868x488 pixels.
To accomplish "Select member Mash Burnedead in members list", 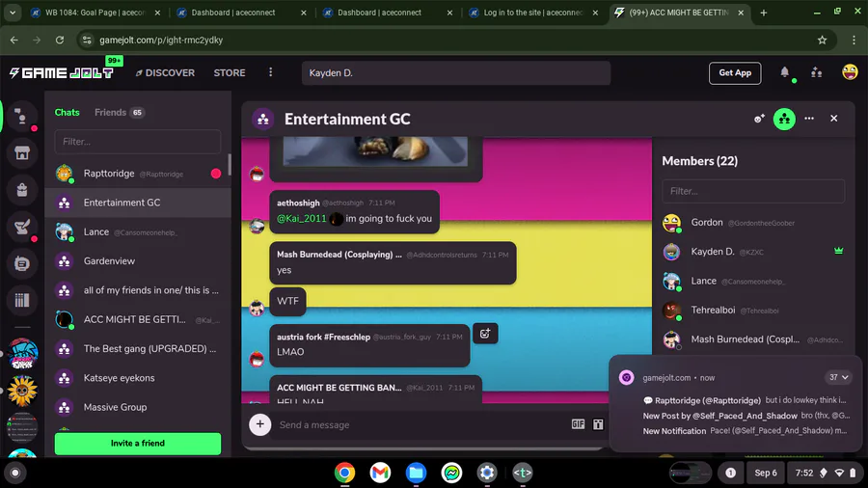I will coord(753,339).
